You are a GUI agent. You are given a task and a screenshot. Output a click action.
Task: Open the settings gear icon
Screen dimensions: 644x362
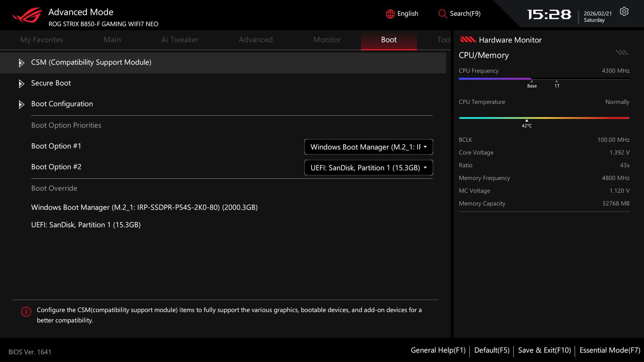[x=624, y=12]
